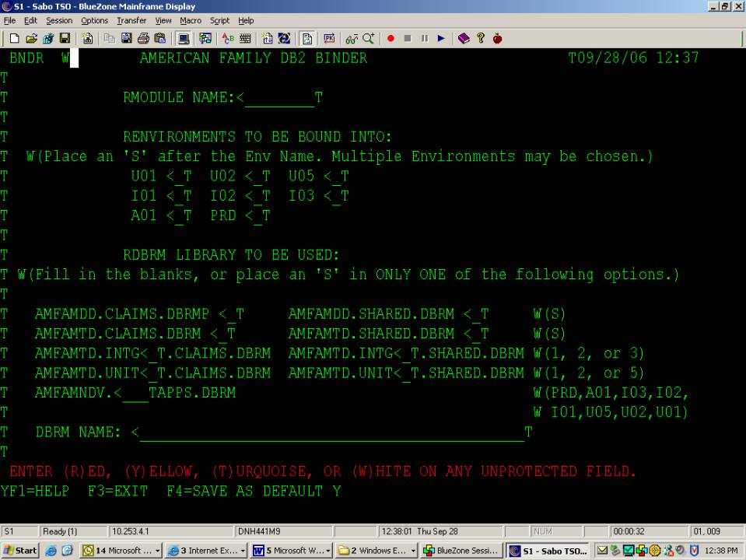Click the DBRM NAME input line
The height and width of the screenshot is (560, 746).
pos(332,433)
